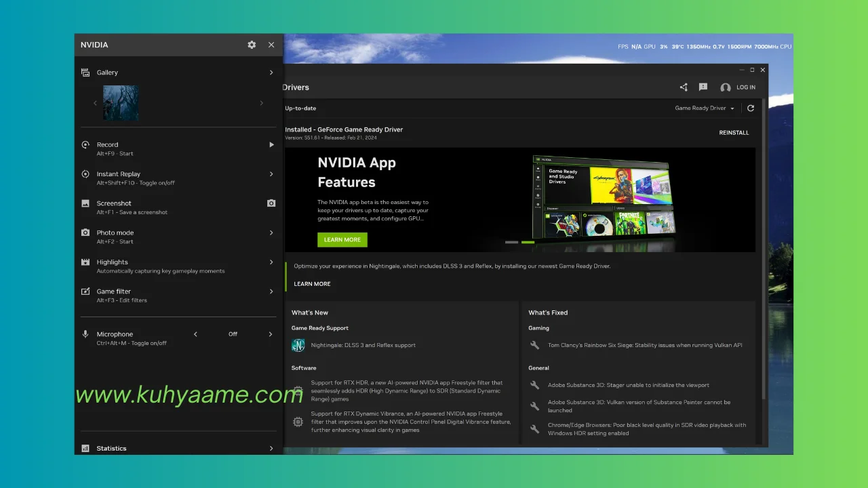Click wrench icon beside Rainbow Six Siege fix
Viewport: 868px width, 488px height.
pyautogui.click(x=534, y=345)
